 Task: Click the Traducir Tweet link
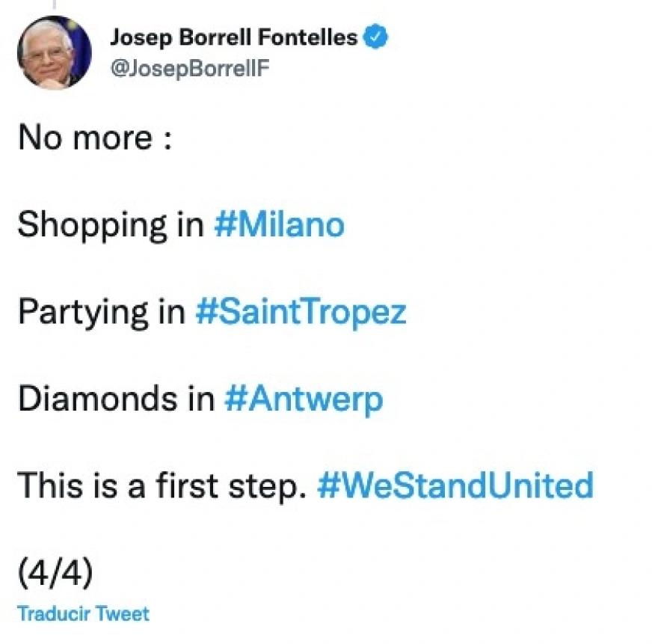(x=83, y=614)
